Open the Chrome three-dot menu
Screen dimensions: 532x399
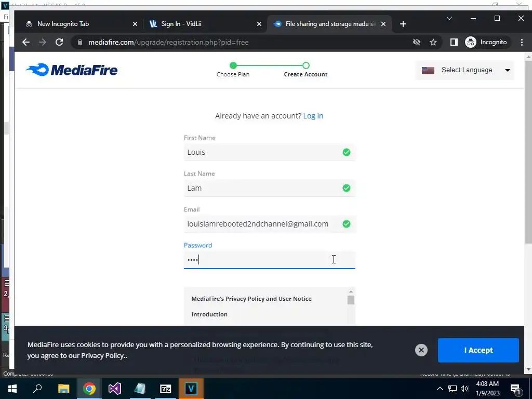click(522, 42)
